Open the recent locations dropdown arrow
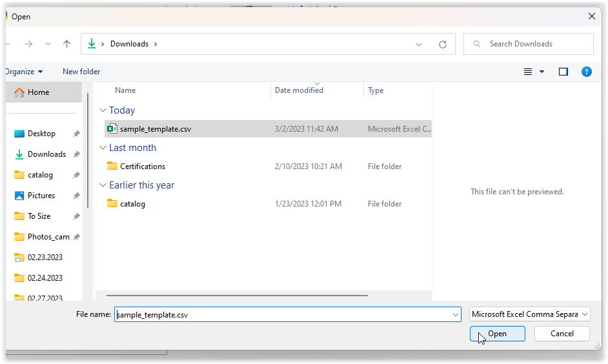The width and height of the screenshot is (608, 364). coord(48,44)
